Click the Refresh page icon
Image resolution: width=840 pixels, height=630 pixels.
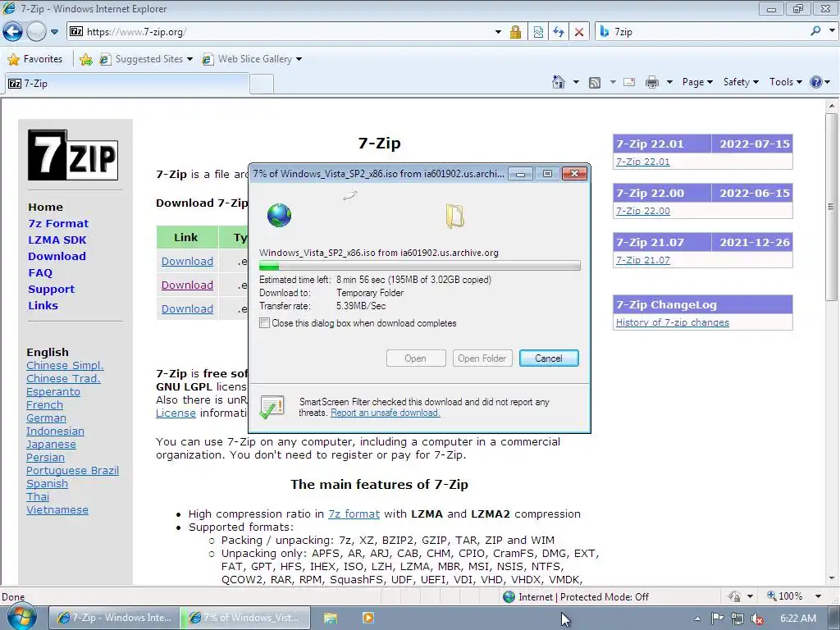[559, 32]
